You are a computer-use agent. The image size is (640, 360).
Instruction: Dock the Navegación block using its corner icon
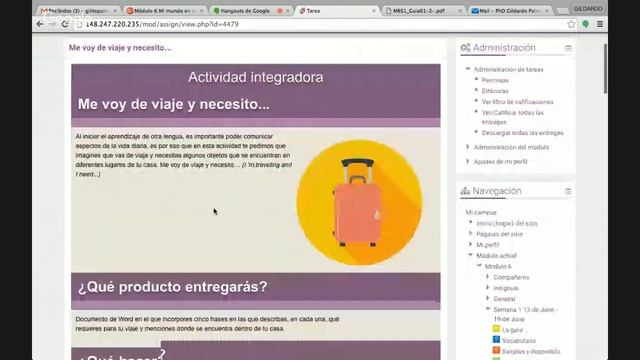point(568,191)
